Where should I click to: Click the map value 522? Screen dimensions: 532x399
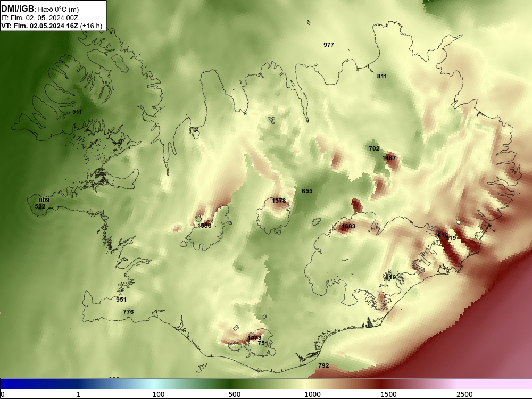pyautogui.click(x=40, y=206)
